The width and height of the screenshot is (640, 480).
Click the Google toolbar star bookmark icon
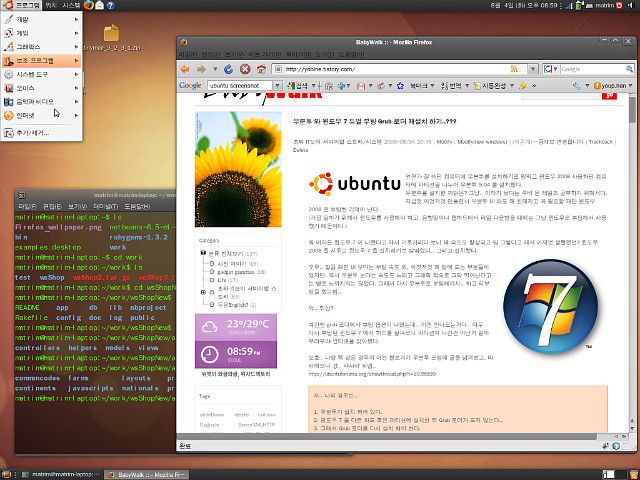(400, 86)
